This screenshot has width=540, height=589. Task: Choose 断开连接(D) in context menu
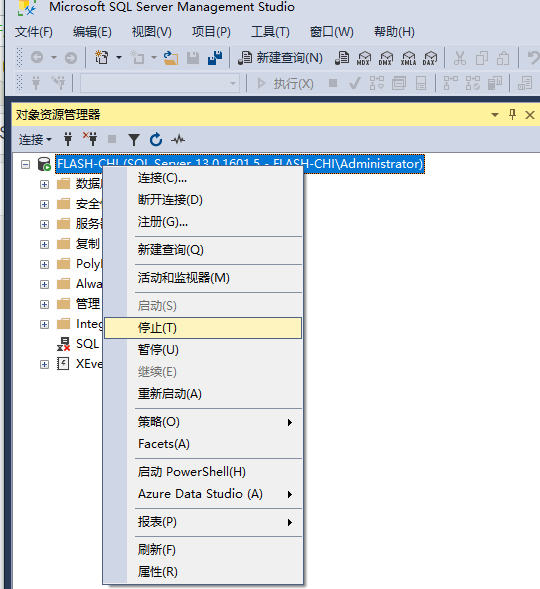203,200
